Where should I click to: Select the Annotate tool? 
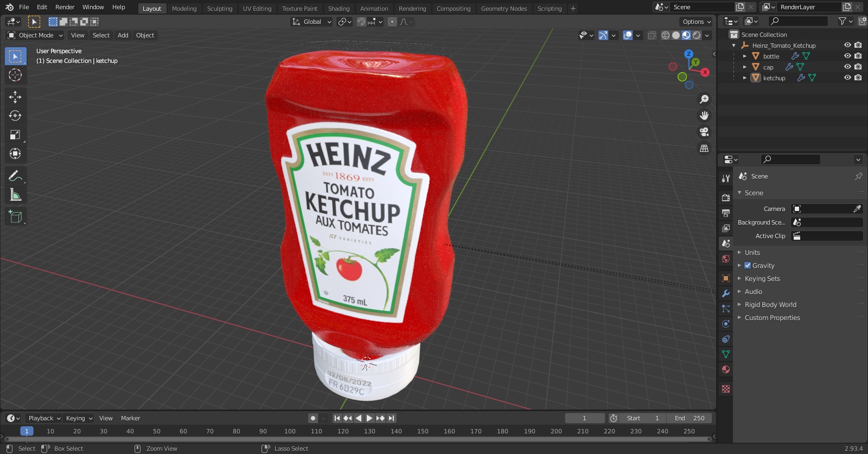coord(15,176)
